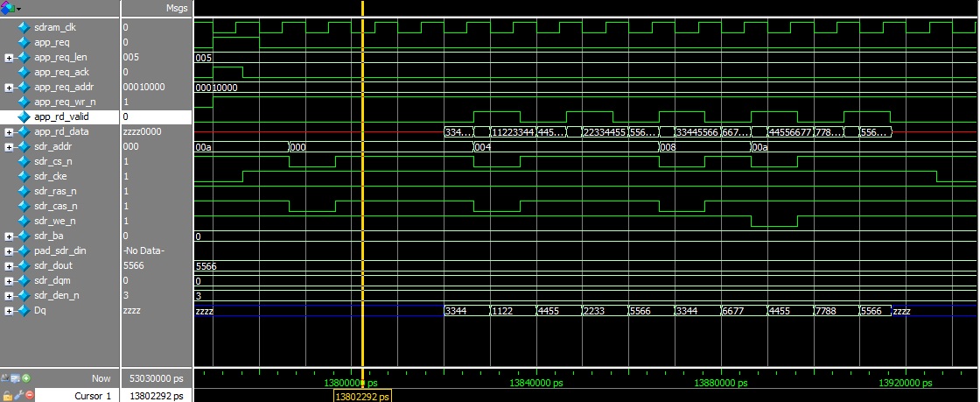Click the insert cursor green plus icon

click(27, 378)
